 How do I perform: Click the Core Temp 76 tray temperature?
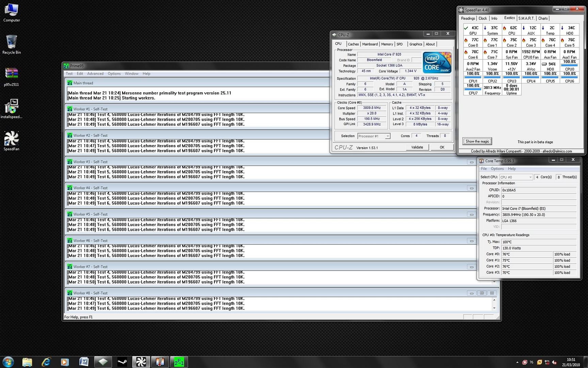click(531, 362)
